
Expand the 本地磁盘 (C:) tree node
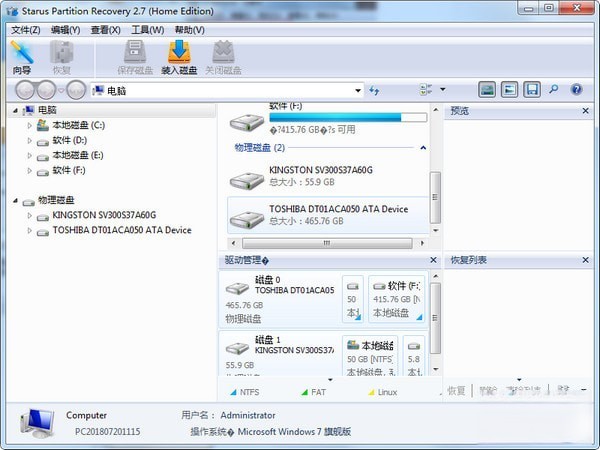click(x=29, y=126)
